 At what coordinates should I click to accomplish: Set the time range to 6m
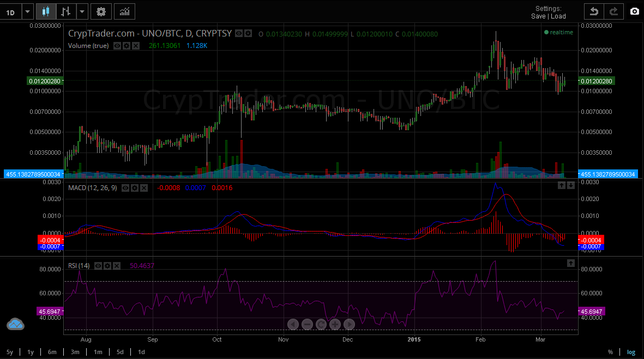(x=52, y=352)
